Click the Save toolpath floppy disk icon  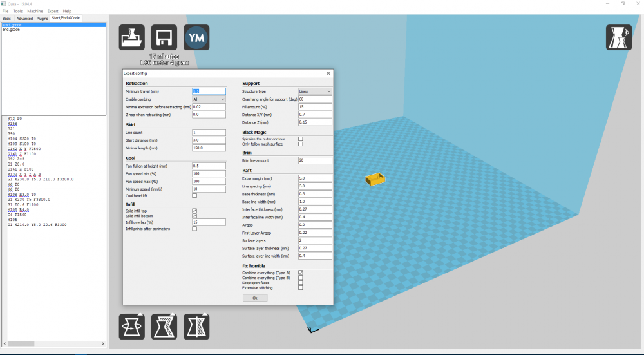click(x=164, y=37)
